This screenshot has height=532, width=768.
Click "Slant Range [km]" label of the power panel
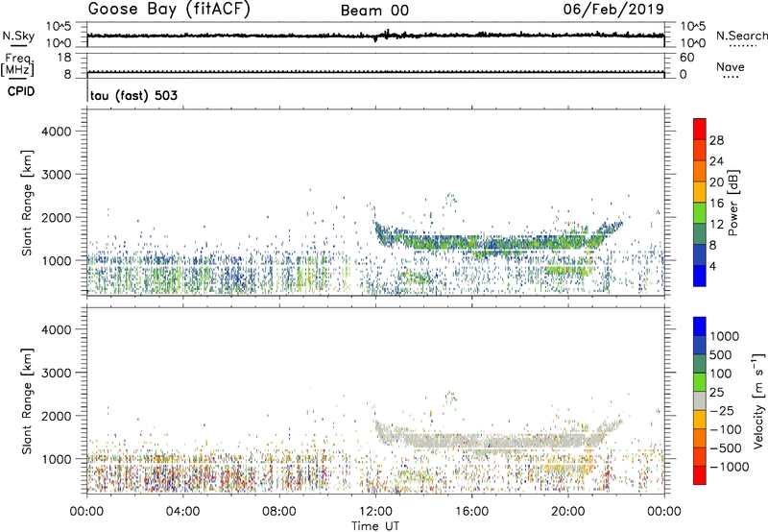click(27, 203)
